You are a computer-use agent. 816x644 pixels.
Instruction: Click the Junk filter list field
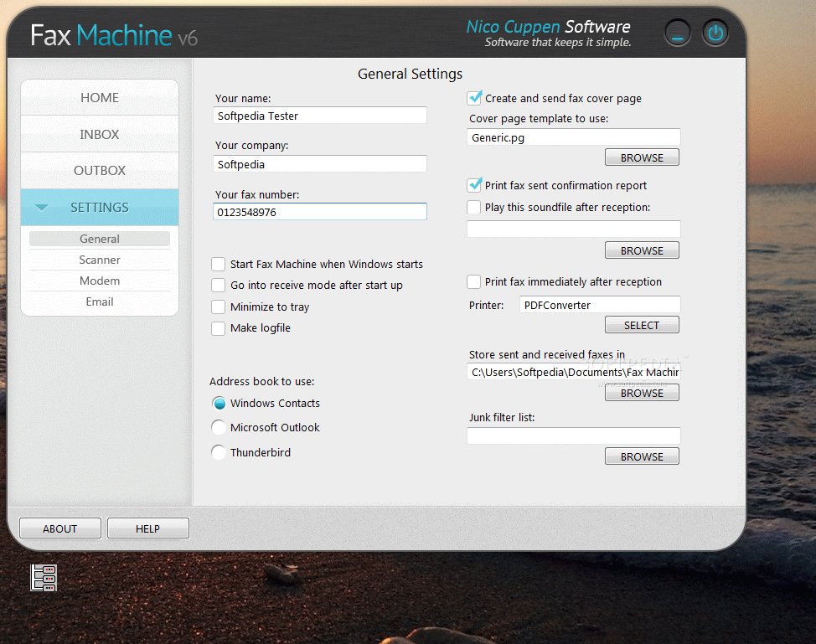(574, 436)
